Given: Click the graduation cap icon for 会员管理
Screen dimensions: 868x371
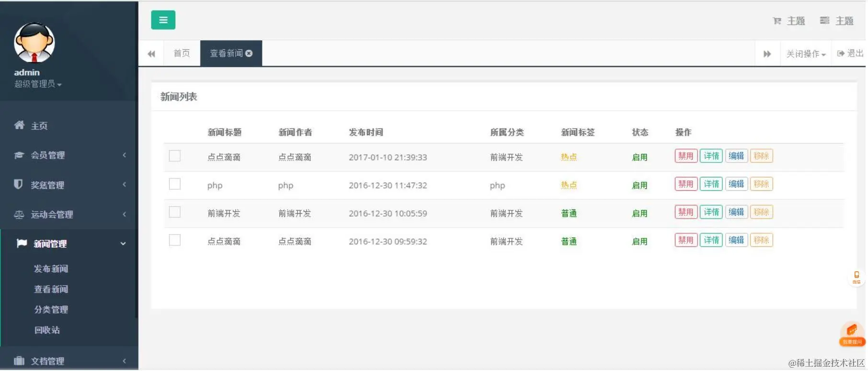Looking at the screenshot, I should tap(19, 155).
